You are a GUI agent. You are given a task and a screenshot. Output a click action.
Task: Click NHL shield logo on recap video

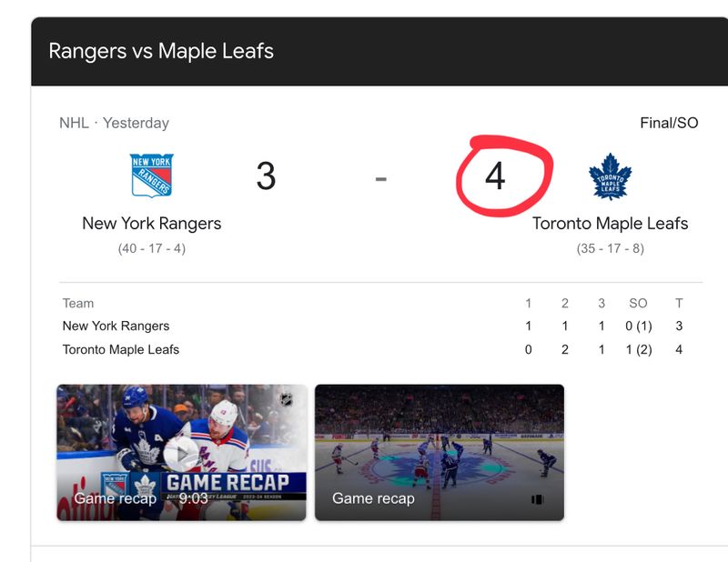coord(287,399)
